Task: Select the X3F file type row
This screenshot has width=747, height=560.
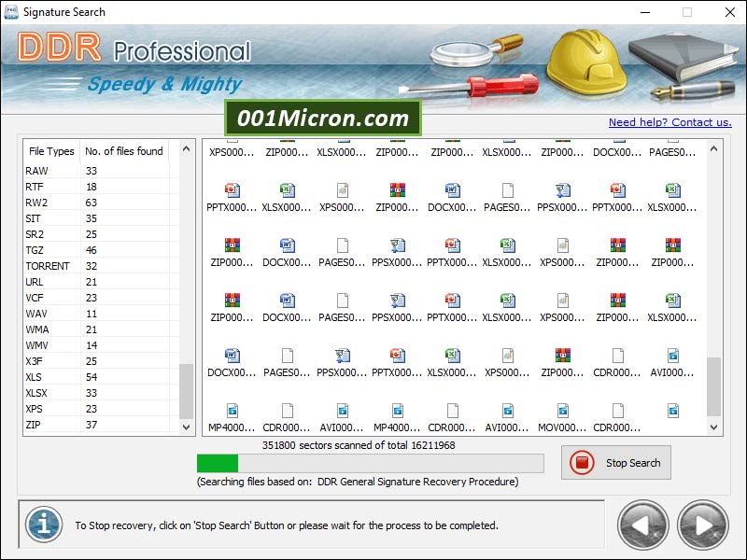Action: click(x=97, y=361)
